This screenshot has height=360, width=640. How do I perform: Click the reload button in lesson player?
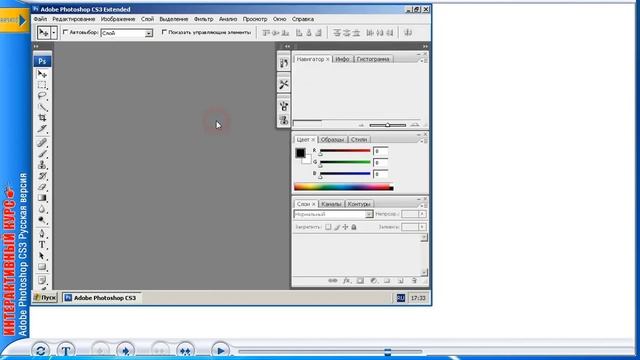click(x=40, y=351)
